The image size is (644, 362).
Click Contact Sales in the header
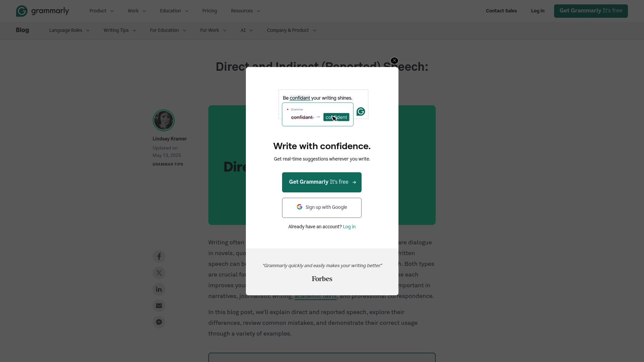tap(501, 11)
